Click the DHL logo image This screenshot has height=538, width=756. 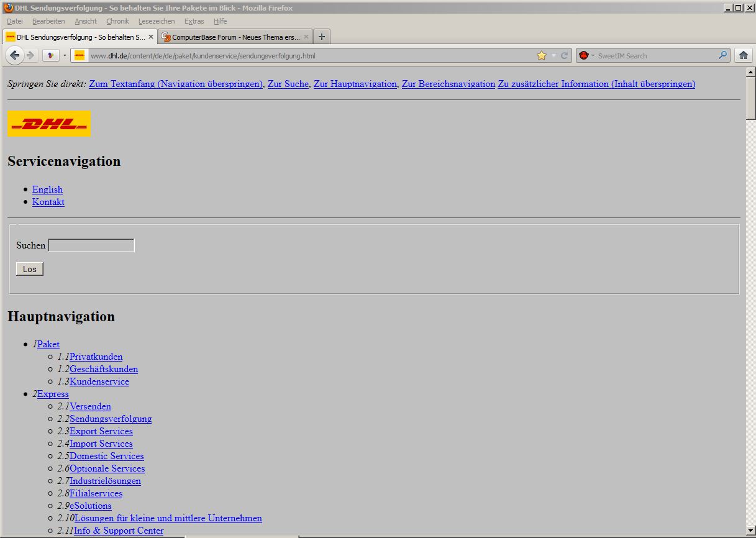point(49,124)
